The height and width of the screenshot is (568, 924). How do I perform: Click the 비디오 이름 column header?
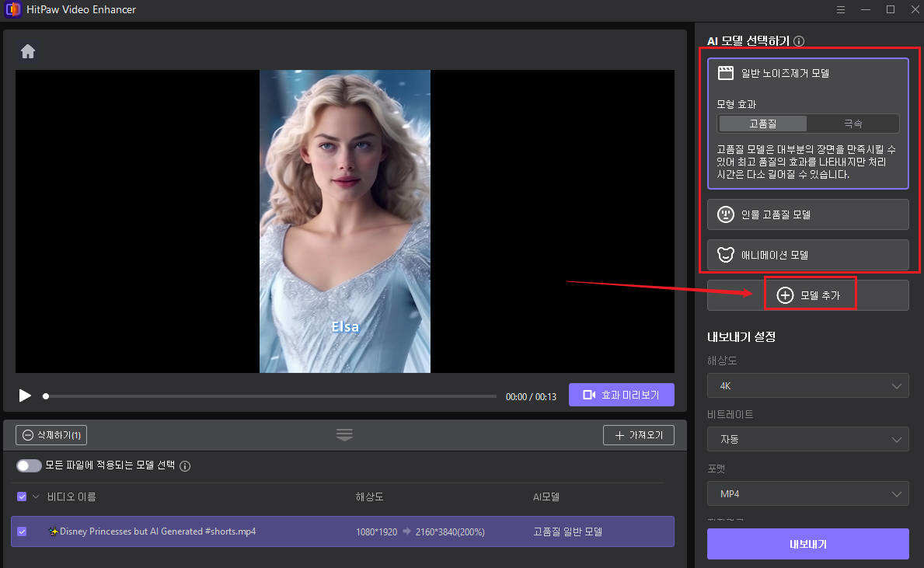tap(71, 497)
